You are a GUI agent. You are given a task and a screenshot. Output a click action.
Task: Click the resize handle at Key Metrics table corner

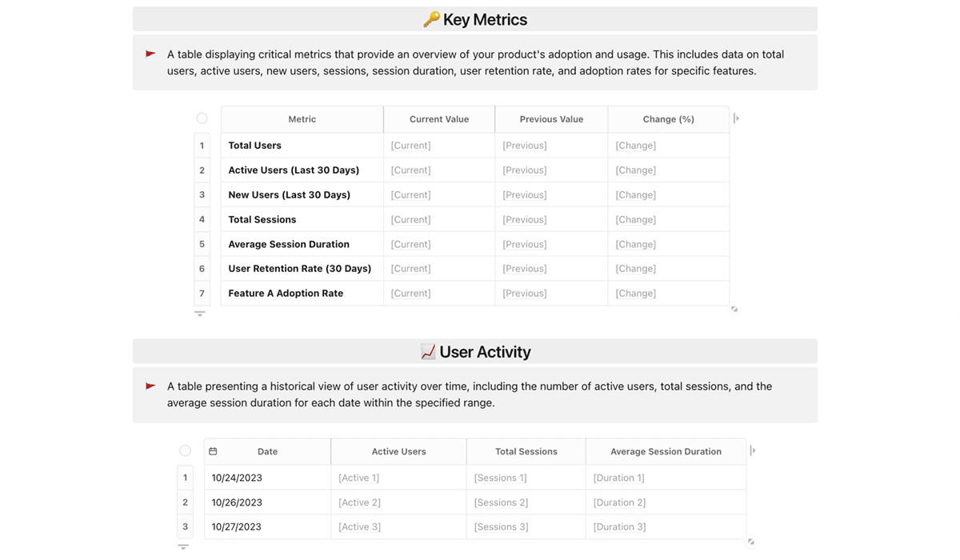(x=734, y=309)
